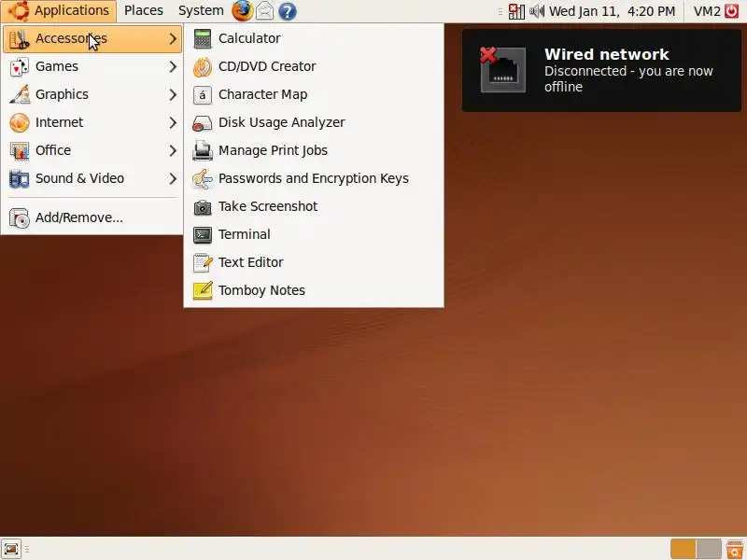Click the Wired network notification bubble
This screenshot has height=560, width=747.
601,71
